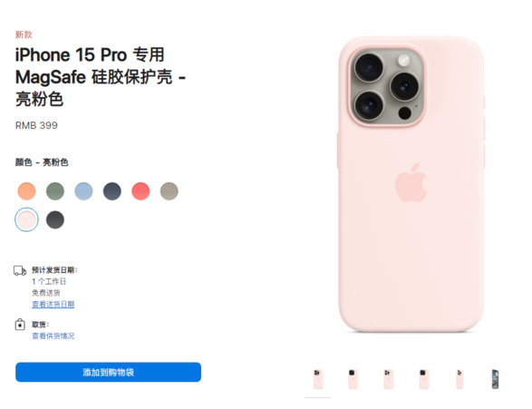Select the light pink color swatch
This screenshot has height=409, width=532.
point(26,219)
